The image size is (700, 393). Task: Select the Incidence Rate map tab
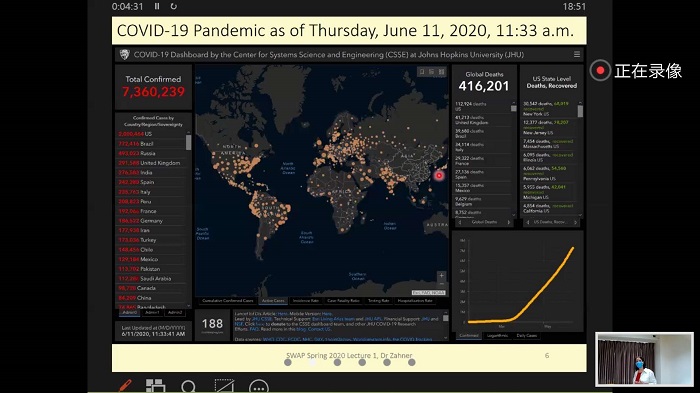pyautogui.click(x=306, y=301)
